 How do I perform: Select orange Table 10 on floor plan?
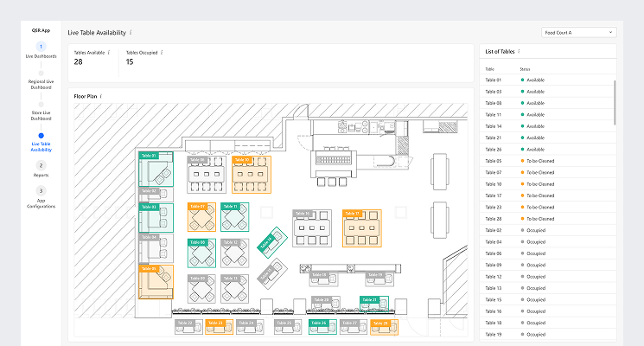(x=251, y=173)
